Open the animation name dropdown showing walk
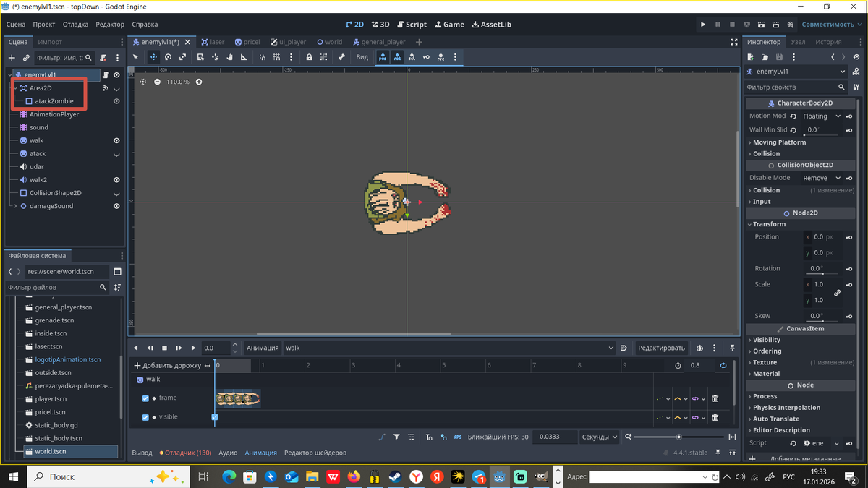Viewport: 868px width, 488px height. point(449,348)
